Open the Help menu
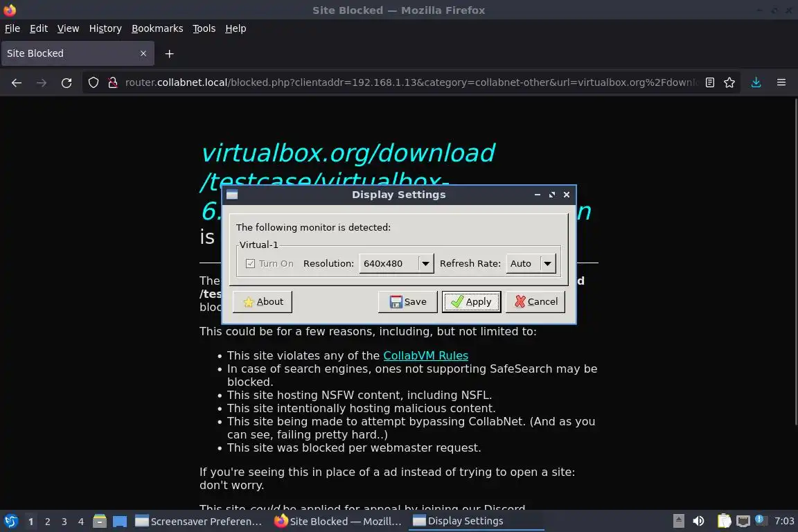 tap(236, 28)
